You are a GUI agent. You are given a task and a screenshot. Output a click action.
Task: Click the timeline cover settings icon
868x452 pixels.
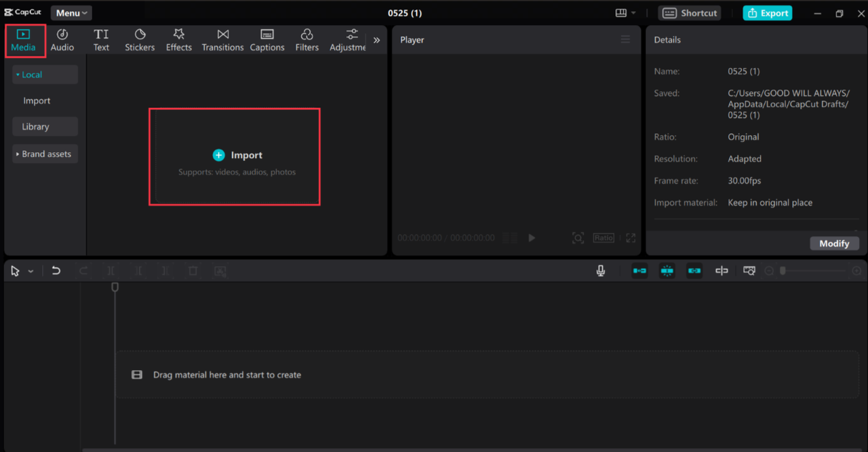749,271
